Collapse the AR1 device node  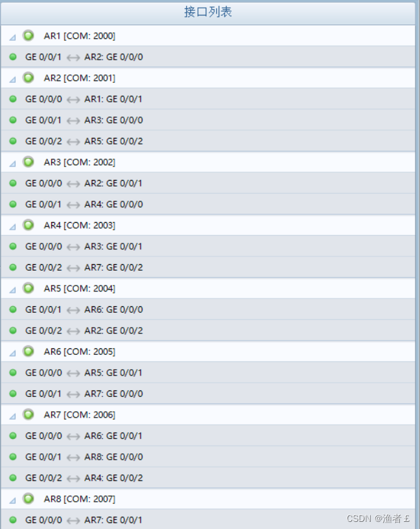[12, 38]
